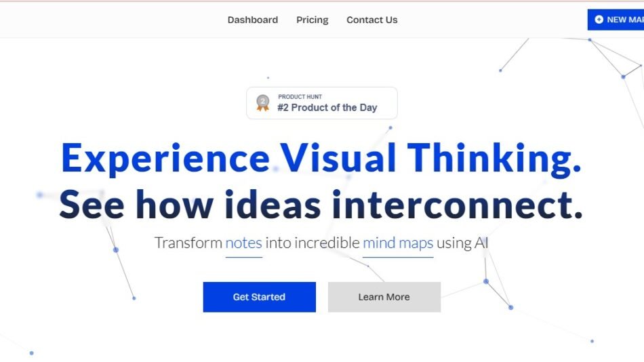644x362 pixels.
Task: Follow the underlined "mind maps" link
Action: tap(397, 243)
